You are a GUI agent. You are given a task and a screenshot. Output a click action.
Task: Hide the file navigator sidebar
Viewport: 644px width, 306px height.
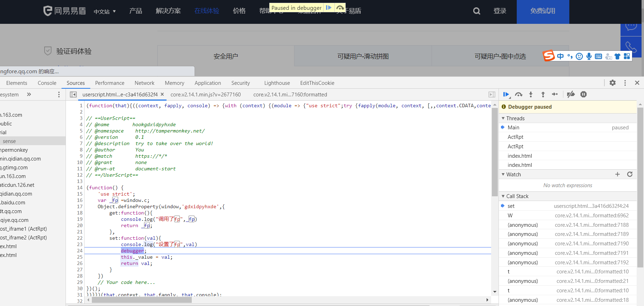73,95
